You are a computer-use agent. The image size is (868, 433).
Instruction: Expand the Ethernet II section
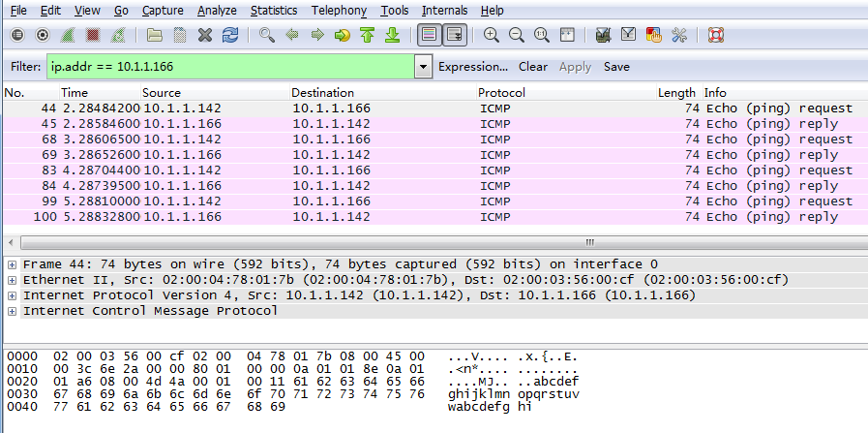tap(12, 280)
